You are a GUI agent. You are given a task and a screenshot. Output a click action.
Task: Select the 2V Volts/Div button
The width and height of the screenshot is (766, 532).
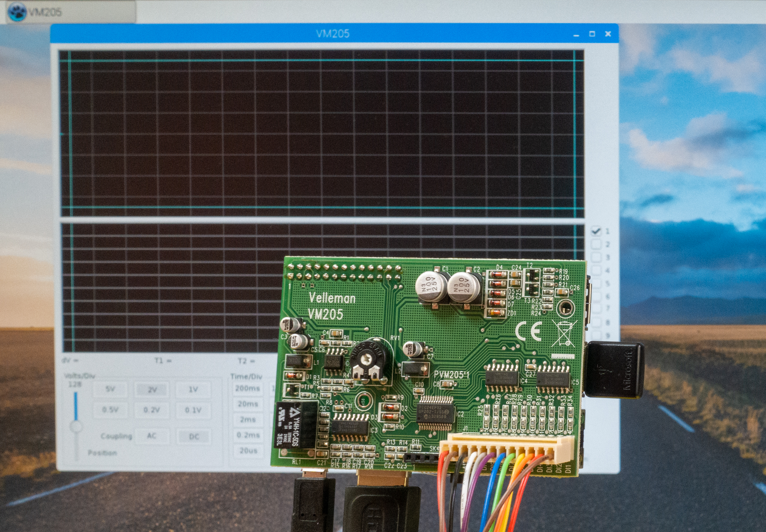coord(152,389)
